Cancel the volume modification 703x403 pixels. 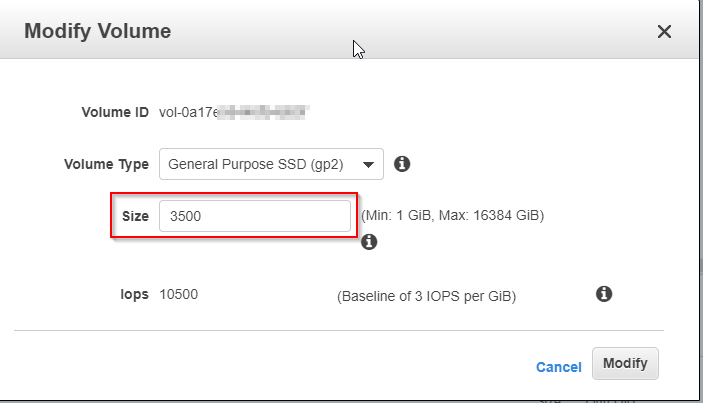coord(559,367)
